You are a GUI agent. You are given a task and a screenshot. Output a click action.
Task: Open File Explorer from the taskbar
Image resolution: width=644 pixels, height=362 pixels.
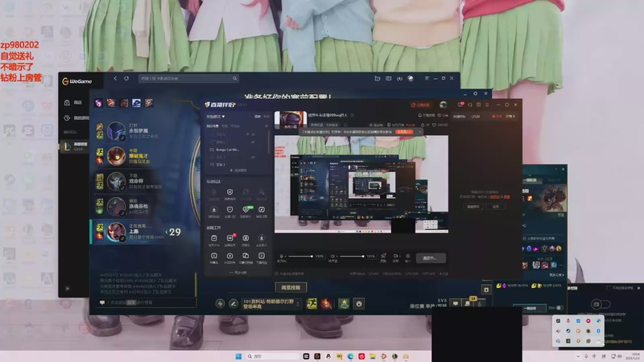pos(373,356)
